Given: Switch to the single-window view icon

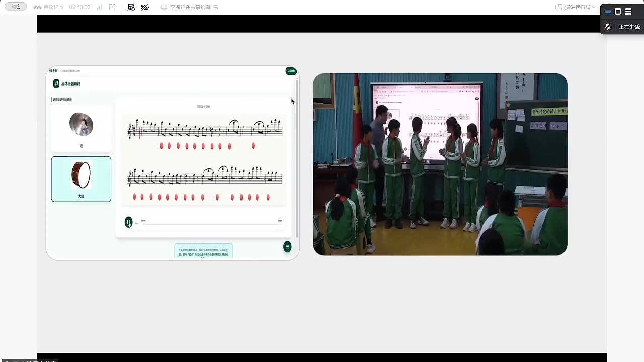Looking at the screenshot, I should click(x=618, y=11).
